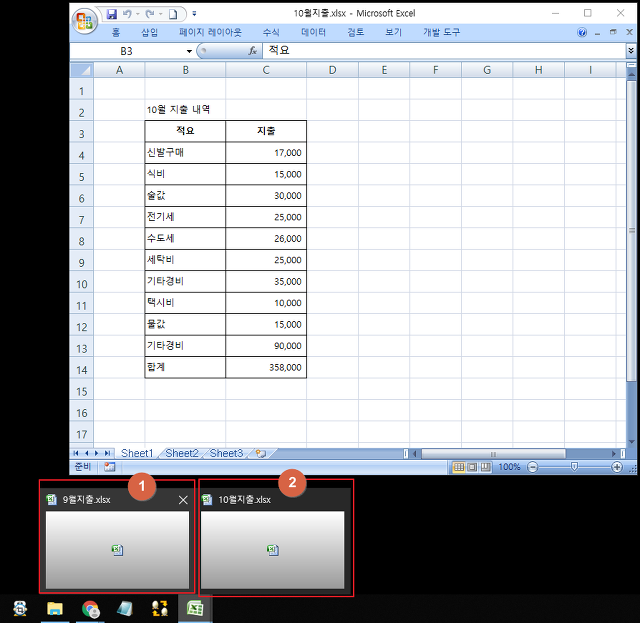Select the 전기세 cell
This screenshot has width=640, height=623.
(185, 217)
